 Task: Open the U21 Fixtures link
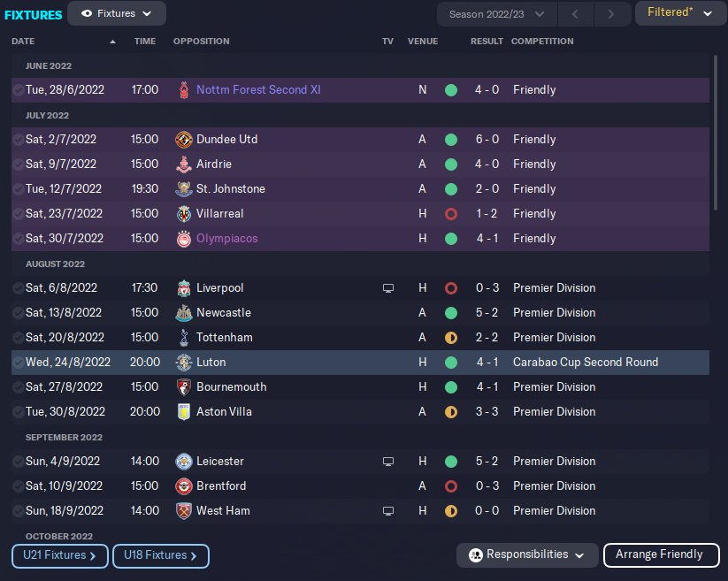click(60, 555)
